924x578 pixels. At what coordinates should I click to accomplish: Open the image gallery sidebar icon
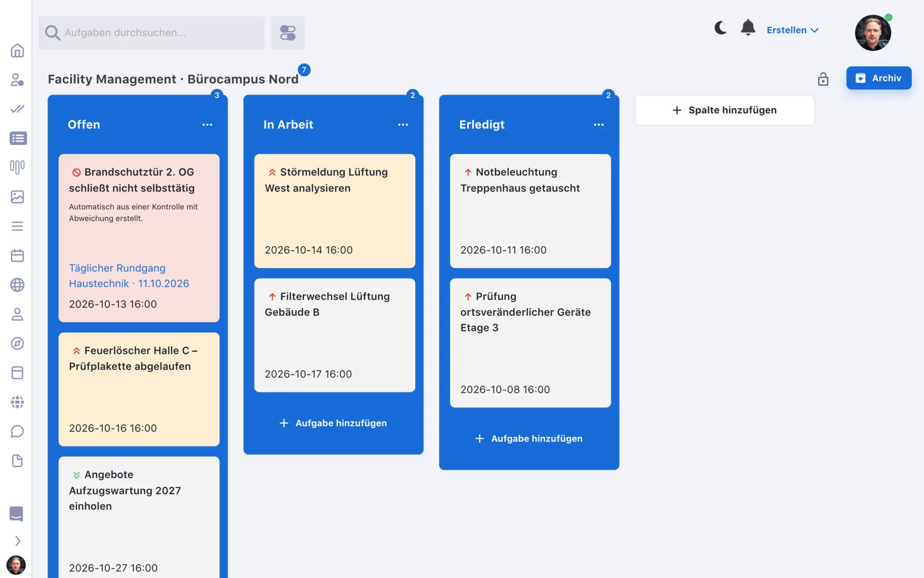tap(17, 197)
